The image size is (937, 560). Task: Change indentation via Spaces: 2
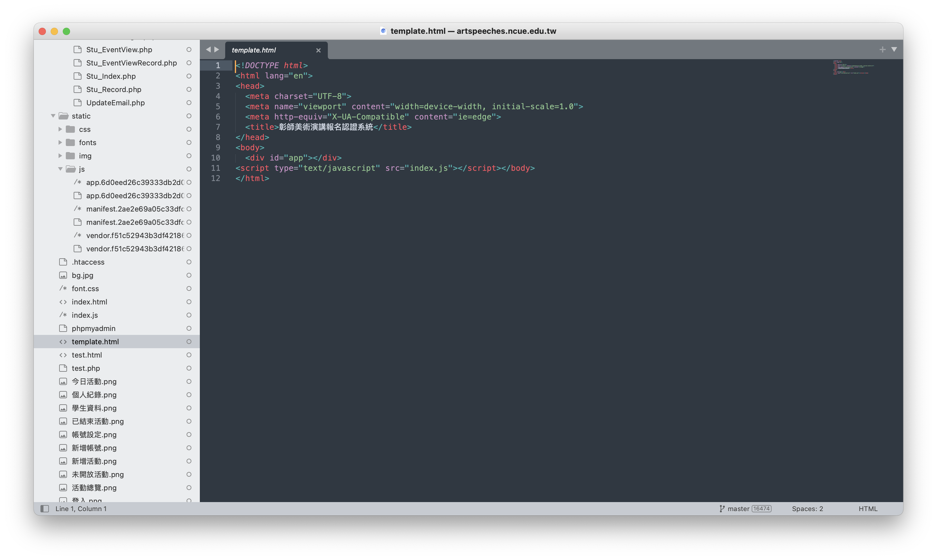pyautogui.click(x=807, y=508)
